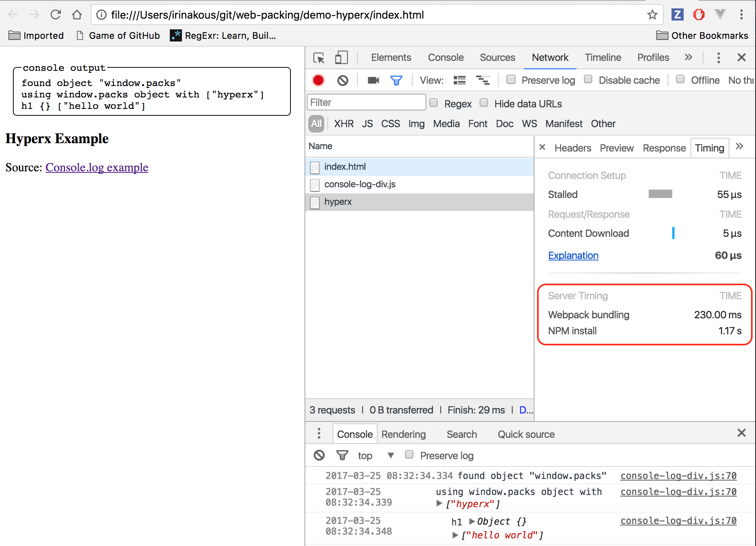
Task: Toggle the device toolbar icon
Action: [341, 58]
